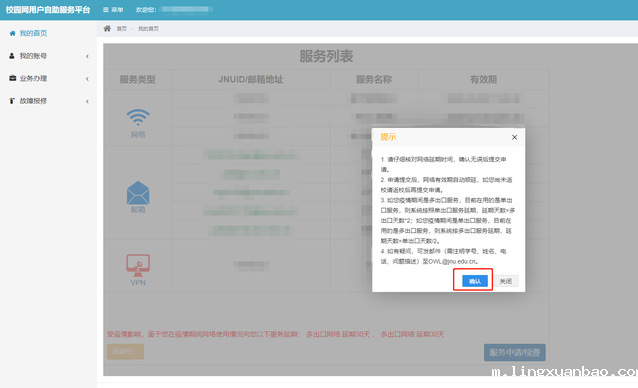Click the 校园网用户自助服务平台 title

click(x=48, y=10)
